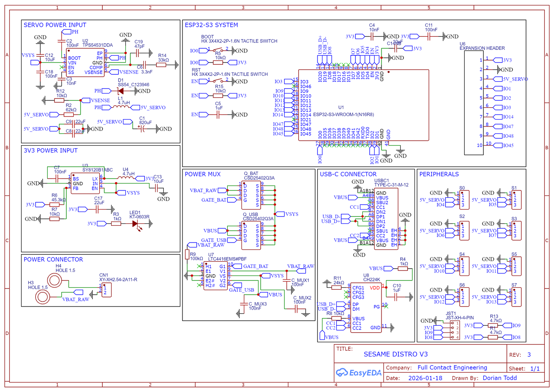This screenshot has height=392, width=554.
Task: Select the POWER CONNECTOR section title
Action: 53,259
